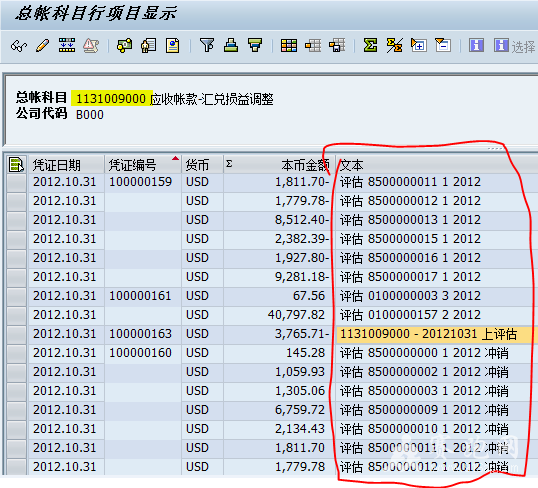Viewport: 538px width, 488px height.
Task: Click document number 100000160 link
Action: (140, 353)
